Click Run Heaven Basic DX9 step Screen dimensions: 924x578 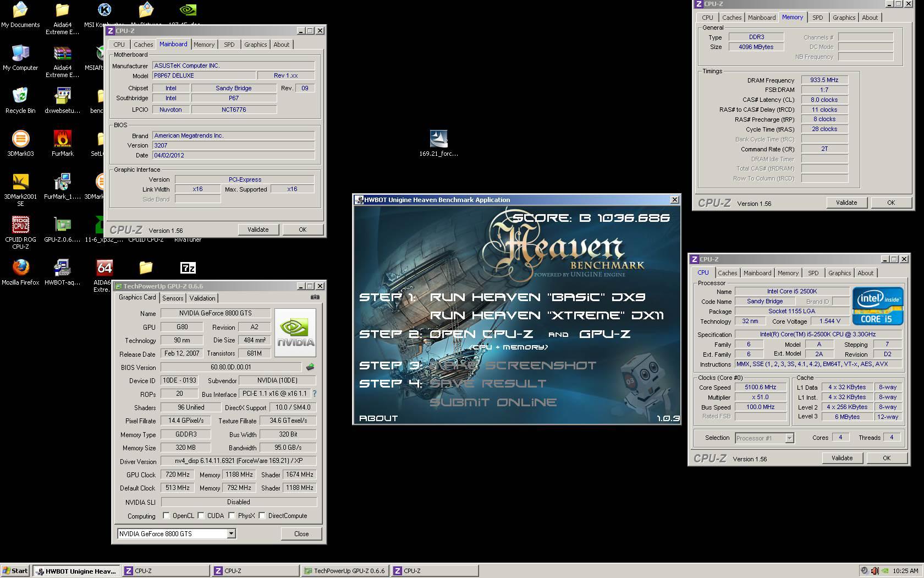tap(537, 297)
